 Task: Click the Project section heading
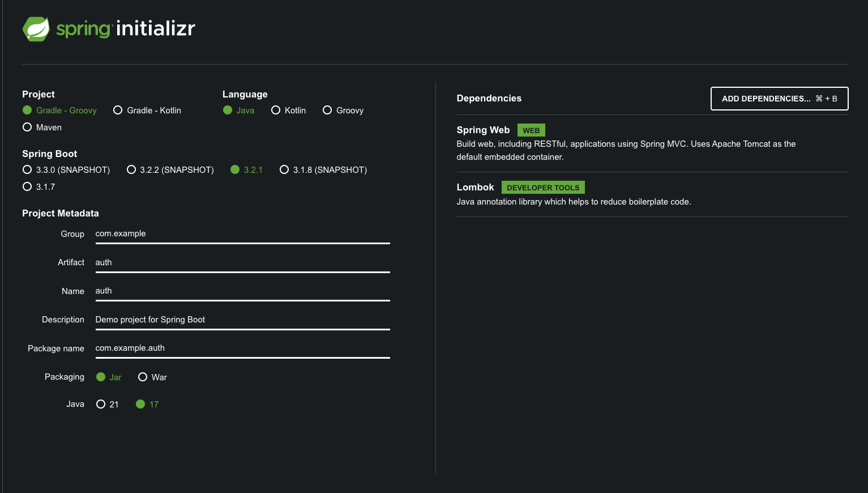tap(39, 95)
